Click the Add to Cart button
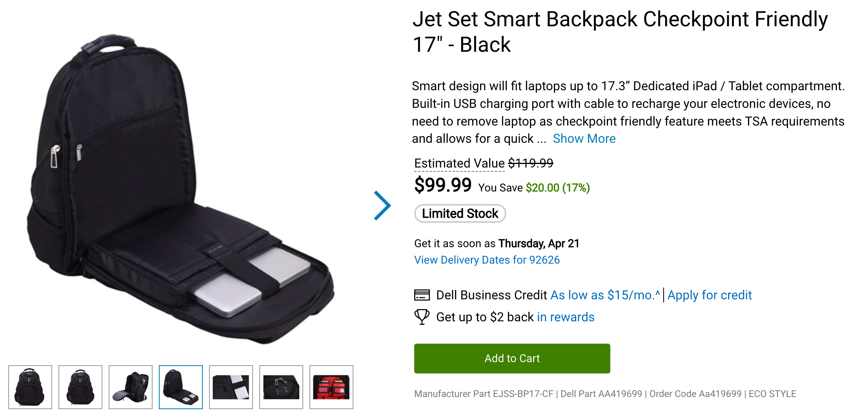Image resolution: width=868 pixels, height=417 pixels. click(x=512, y=358)
